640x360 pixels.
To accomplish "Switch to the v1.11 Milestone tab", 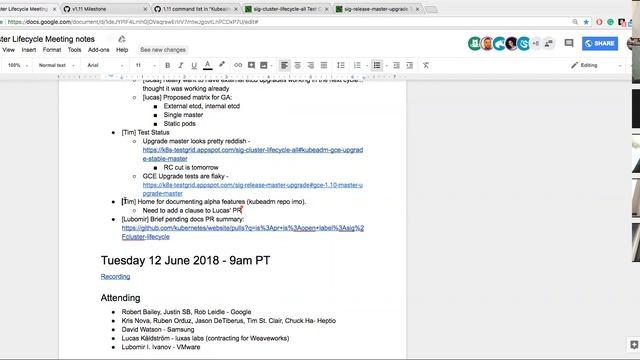I will coord(104,9).
